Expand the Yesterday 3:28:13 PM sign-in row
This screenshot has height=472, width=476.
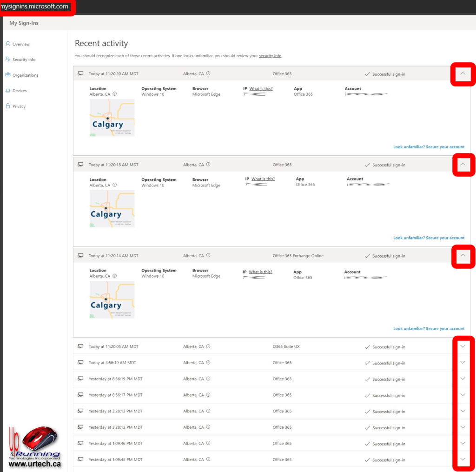463,411
